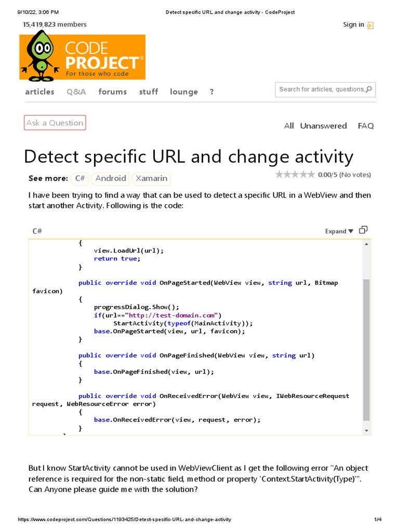Screen dimensions: 399x532
Task: Open the Q&A menu
Action: (76, 91)
